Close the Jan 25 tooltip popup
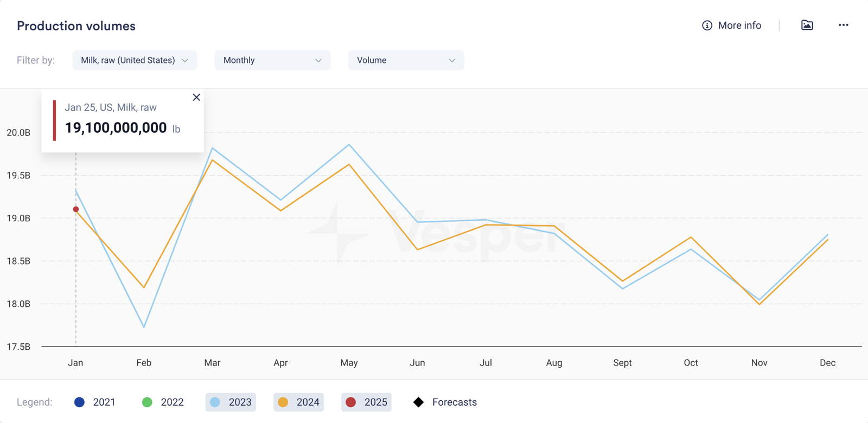The image size is (868, 423). pos(196,98)
